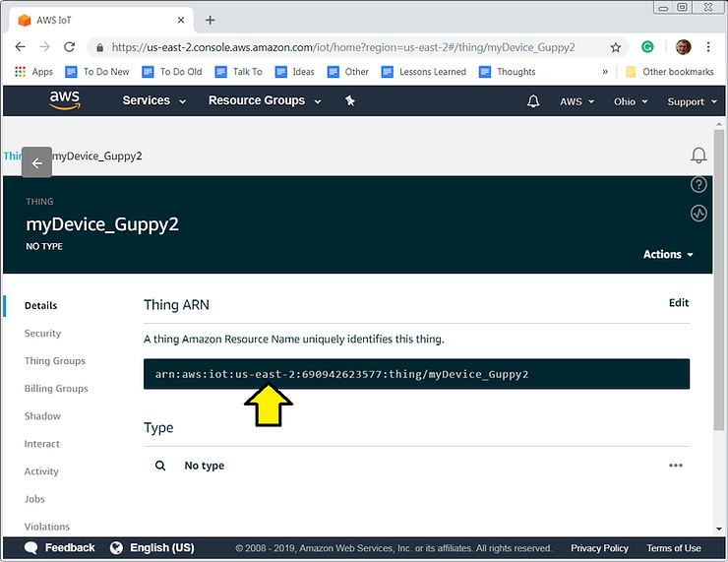Image resolution: width=728 pixels, height=562 pixels.
Task: Click the pin shortcut icon in navbar
Action: [x=351, y=101]
